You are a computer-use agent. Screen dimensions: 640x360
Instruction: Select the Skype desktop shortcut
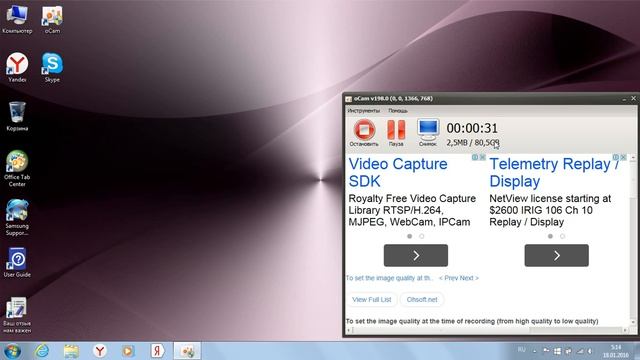click(x=52, y=67)
